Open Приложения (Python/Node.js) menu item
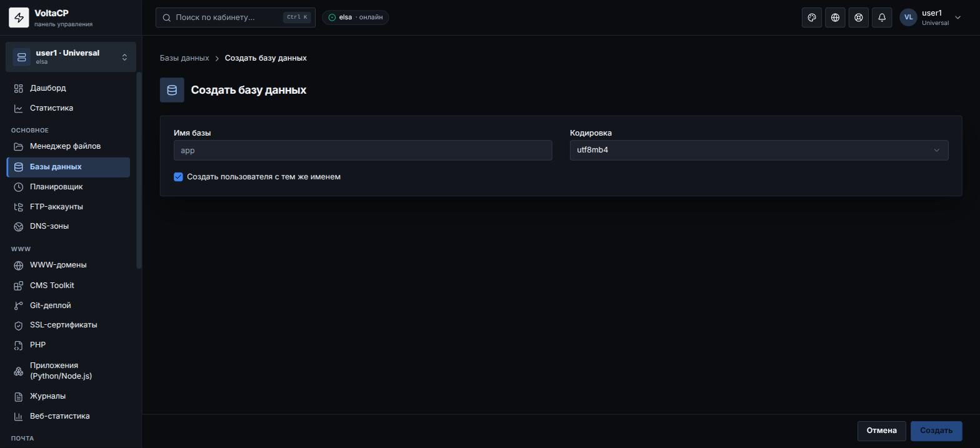 coord(68,371)
